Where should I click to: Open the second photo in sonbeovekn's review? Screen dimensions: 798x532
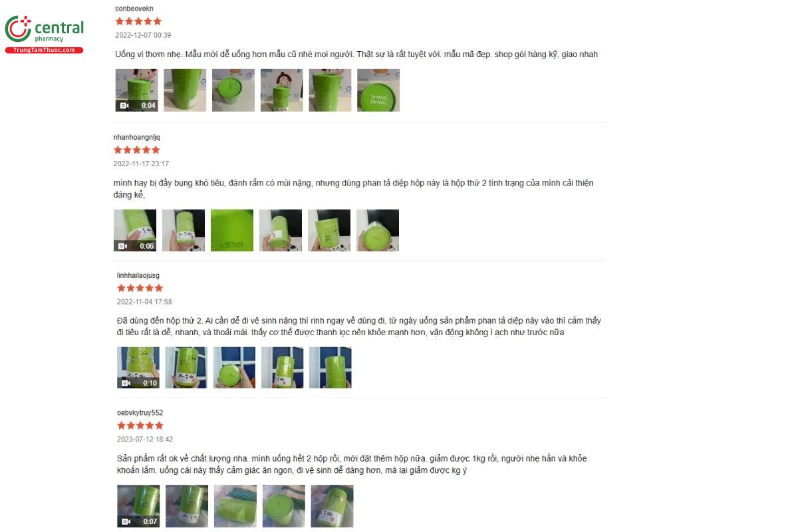tap(185, 90)
